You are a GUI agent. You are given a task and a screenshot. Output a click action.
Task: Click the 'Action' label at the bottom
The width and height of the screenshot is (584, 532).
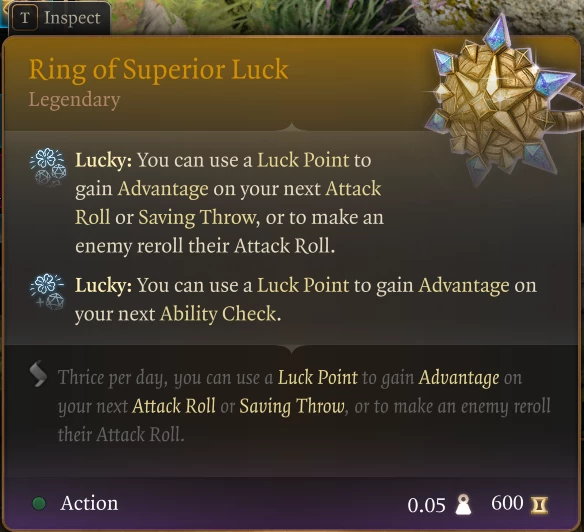[x=89, y=503]
